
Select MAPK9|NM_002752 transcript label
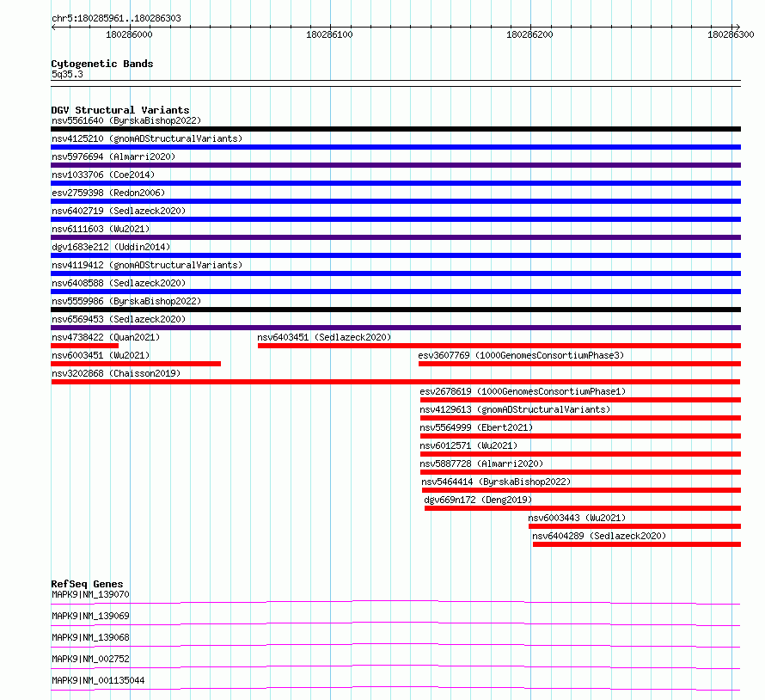(x=90, y=659)
